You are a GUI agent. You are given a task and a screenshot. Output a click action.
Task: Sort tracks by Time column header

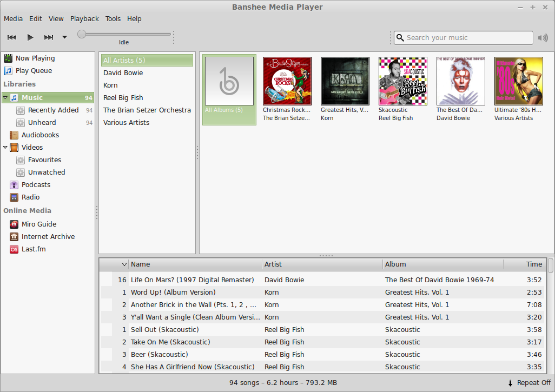click(x=524, y=264)
